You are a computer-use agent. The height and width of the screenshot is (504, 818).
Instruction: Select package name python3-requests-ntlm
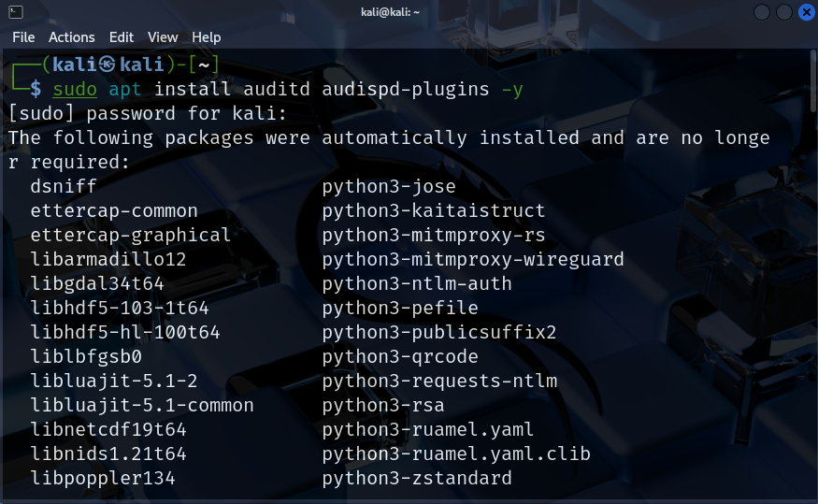(x=439, y=382)
